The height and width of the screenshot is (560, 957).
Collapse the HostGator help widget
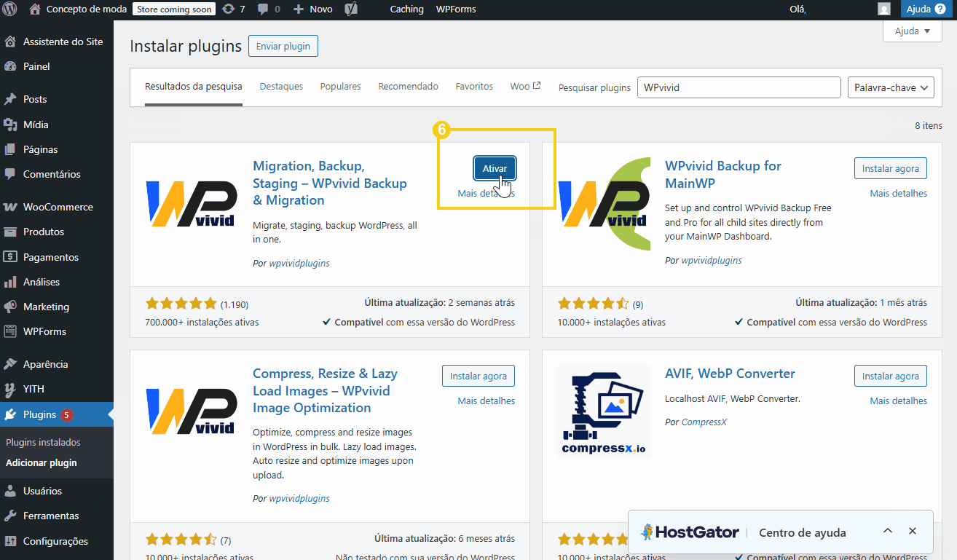click(x=887, y=531)
